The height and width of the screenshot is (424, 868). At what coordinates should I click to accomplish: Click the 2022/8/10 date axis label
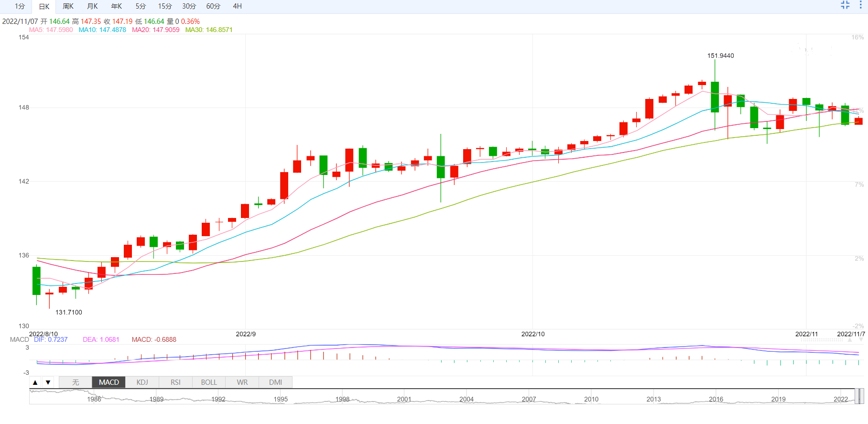(43, 334)
